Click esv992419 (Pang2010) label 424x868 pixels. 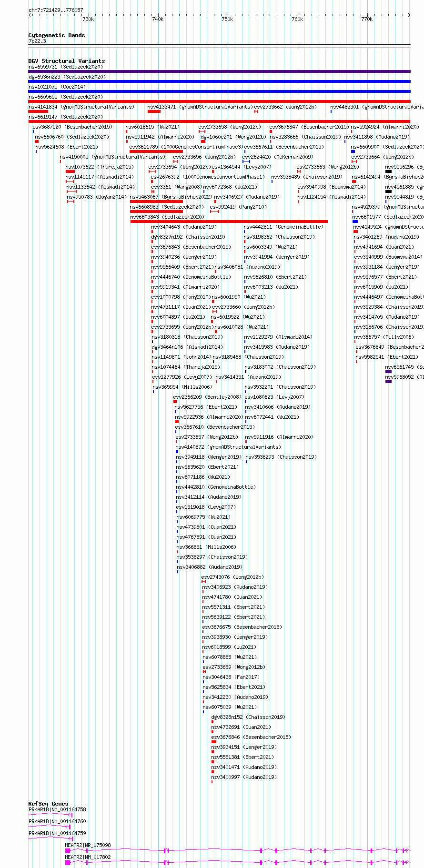point(238,207)
